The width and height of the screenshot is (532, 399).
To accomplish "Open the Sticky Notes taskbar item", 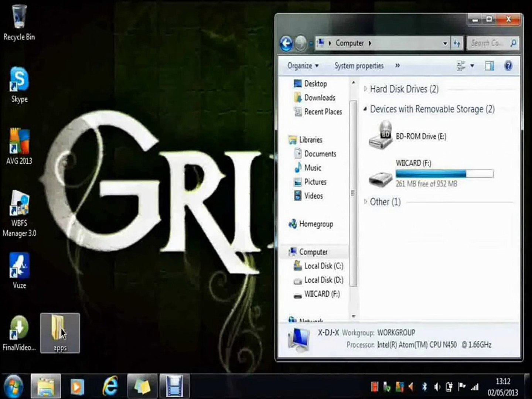I will pos(142,386).
